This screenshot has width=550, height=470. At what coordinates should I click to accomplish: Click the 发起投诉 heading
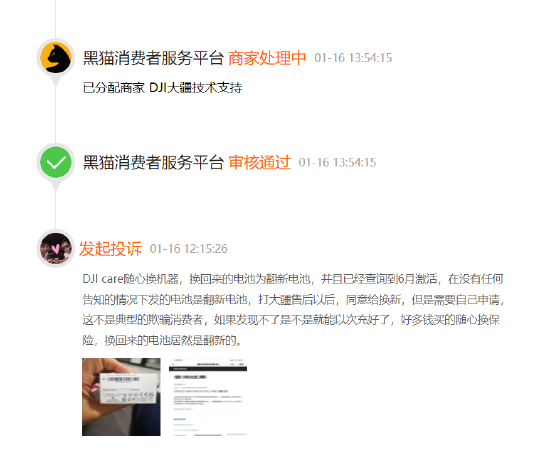point(110,249)
